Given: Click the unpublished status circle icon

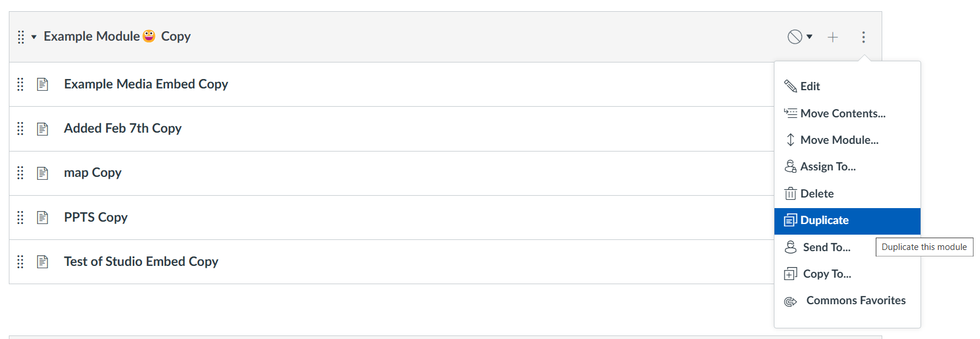Looking at the screenshot, I should (794, 37).
